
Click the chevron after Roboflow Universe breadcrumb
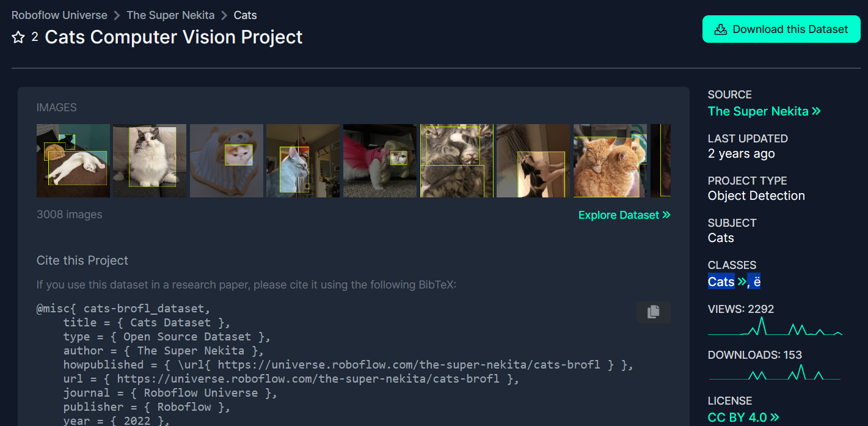tap(117, 15)
